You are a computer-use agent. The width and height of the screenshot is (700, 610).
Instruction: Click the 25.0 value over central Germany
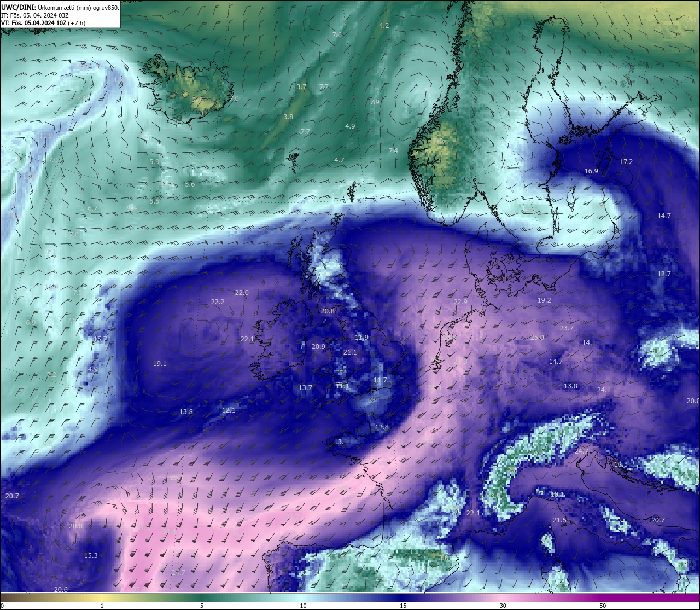tap(537, 338)
